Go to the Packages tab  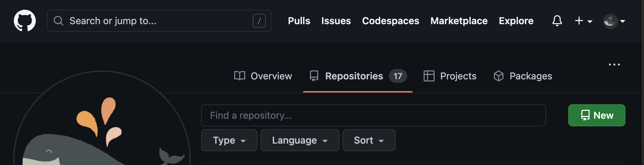tap(523, 76)
